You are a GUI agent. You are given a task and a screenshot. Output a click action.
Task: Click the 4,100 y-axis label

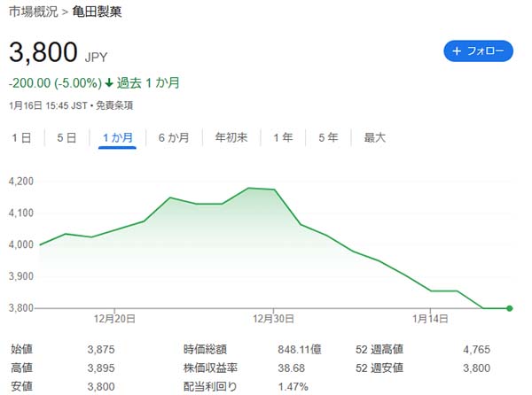click(21, 213)
